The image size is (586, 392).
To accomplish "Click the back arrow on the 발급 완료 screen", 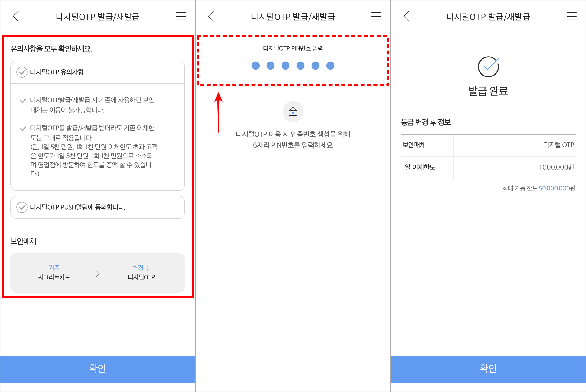I will point(406,16).
